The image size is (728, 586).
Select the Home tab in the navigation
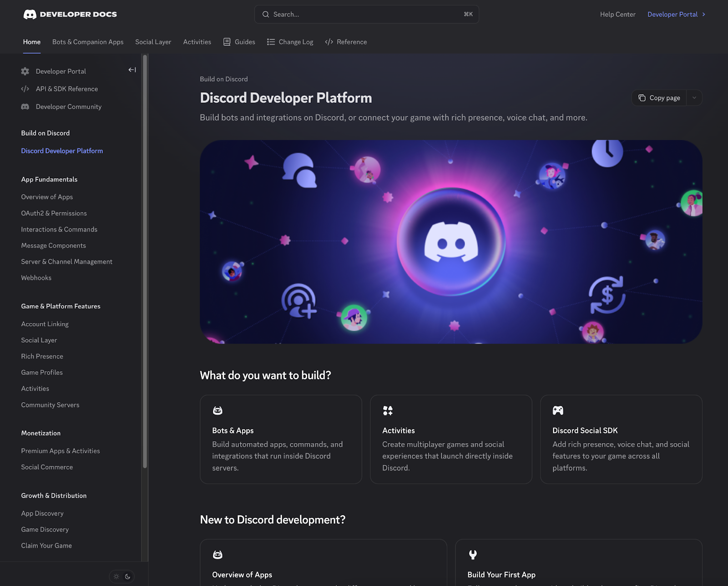click(x=31, y=41)
